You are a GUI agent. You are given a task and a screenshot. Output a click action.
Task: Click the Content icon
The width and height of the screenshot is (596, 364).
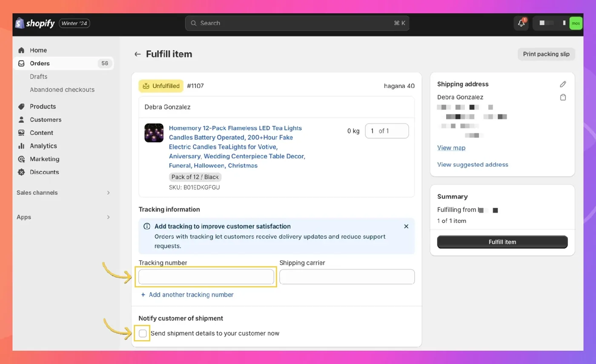(21, 133)
